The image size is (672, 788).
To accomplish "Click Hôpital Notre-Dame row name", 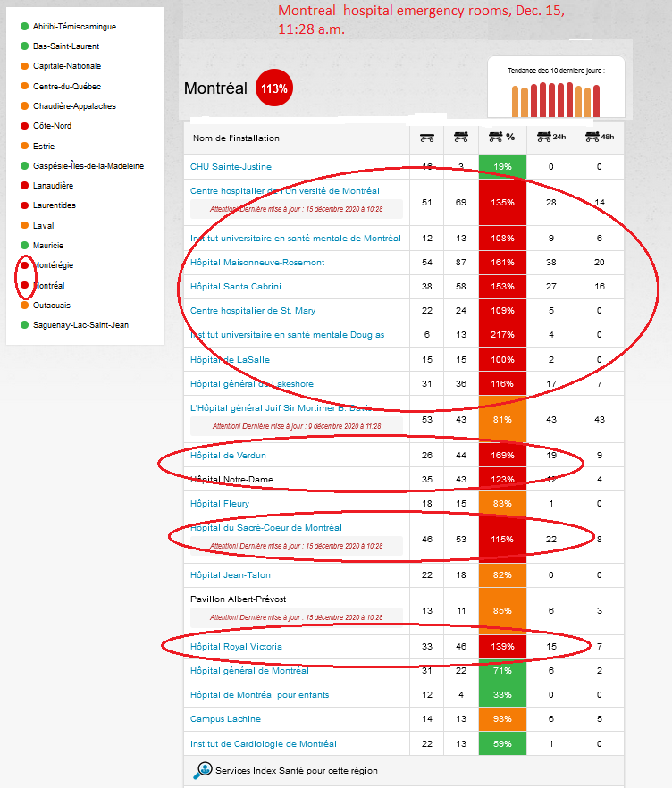I will click(231, 479).
